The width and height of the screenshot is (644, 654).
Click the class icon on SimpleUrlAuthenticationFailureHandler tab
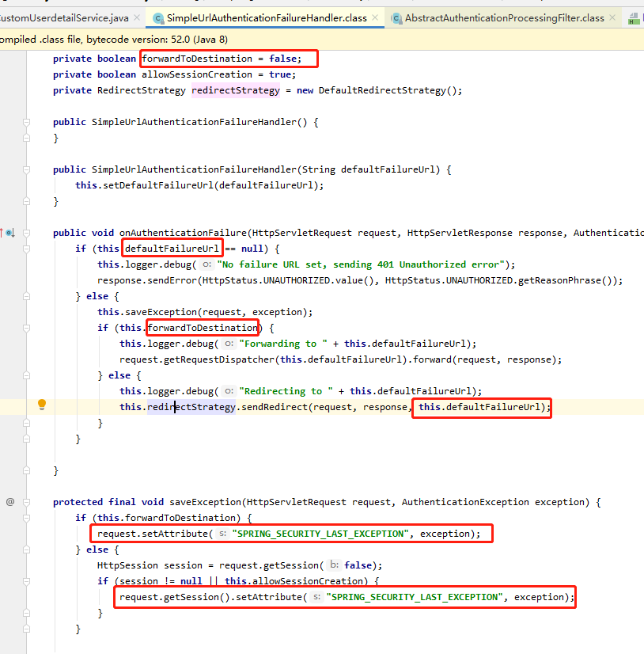click(x=158, y=18)
